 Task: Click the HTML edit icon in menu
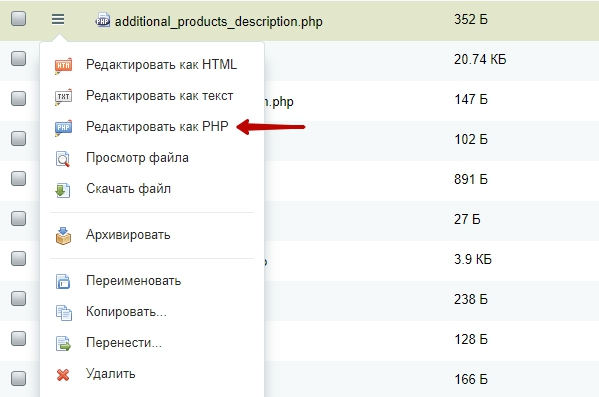pos(63,65)
